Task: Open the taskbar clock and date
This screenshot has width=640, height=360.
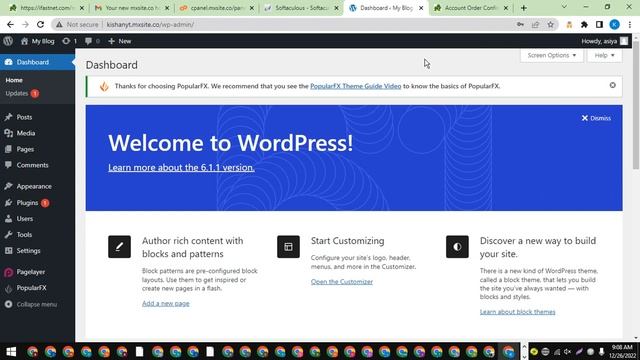Action: (623, 351)
